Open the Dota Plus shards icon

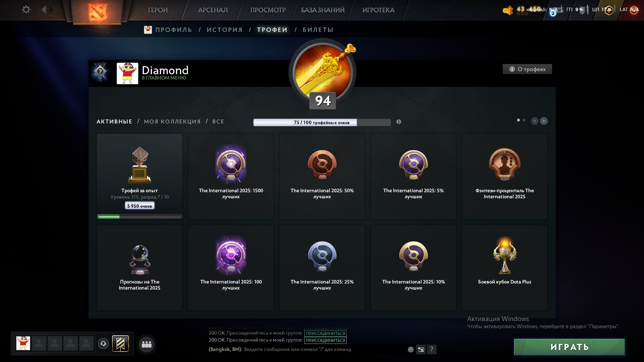[x=508, y=10]
